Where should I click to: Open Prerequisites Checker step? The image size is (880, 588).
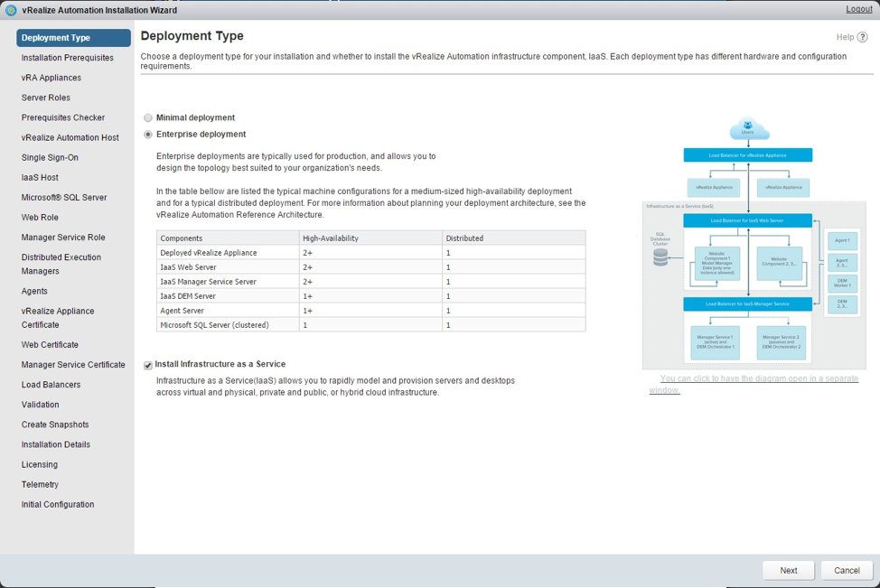[63, 117]
